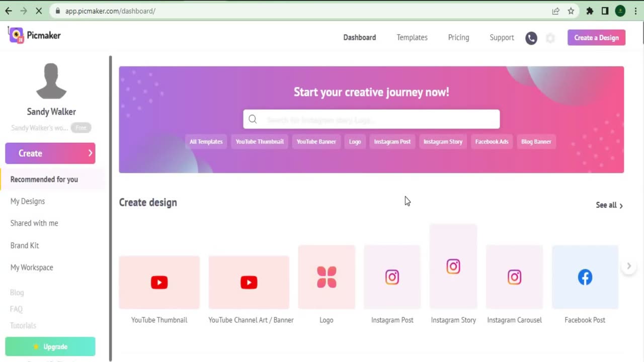The width and height of the screenshot is (644, 362).
Task: Filter by YouTube Banner chip
Action: pyautogui.click(x=316, y=142)
